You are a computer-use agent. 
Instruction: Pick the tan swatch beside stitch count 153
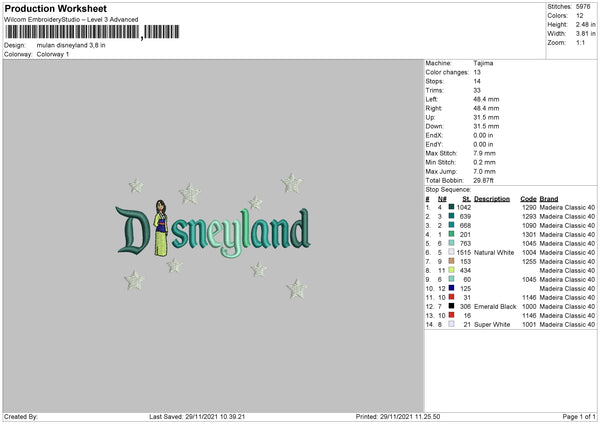(451, 261)
